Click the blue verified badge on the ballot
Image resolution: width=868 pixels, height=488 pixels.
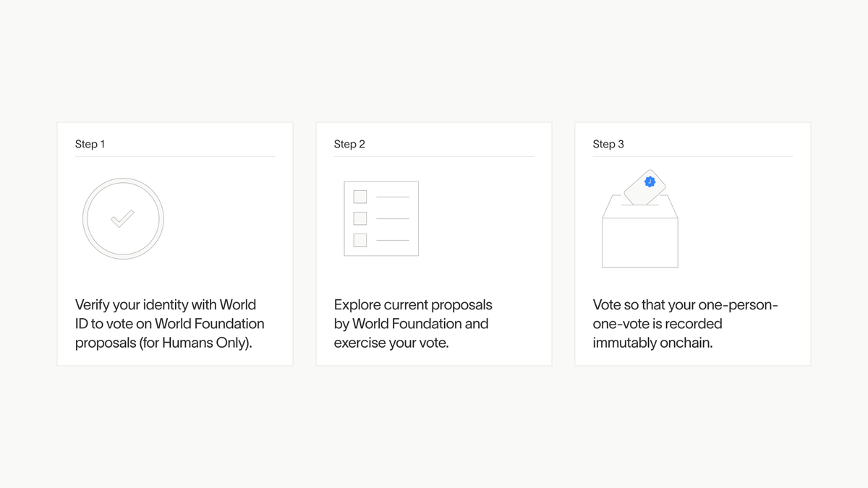coord(650,181)
